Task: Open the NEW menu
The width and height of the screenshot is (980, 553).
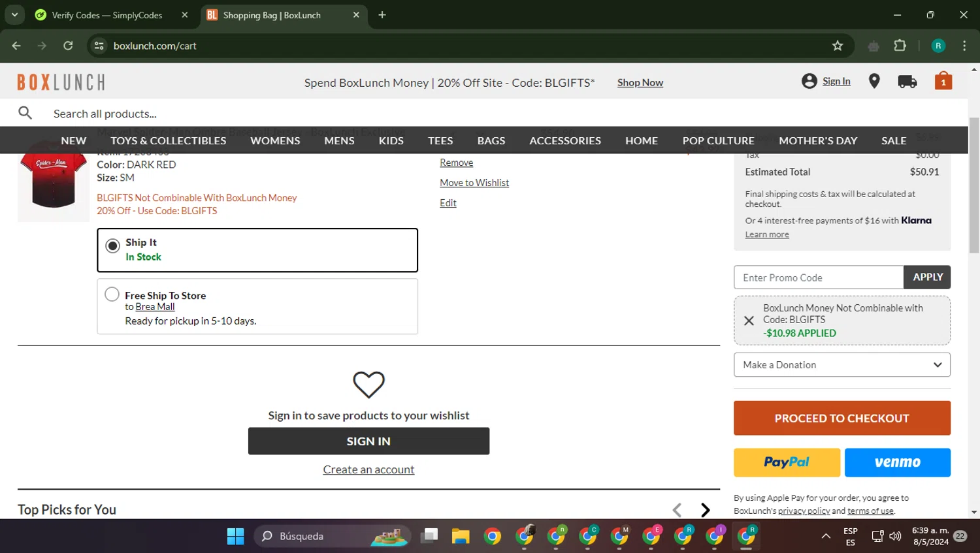Action: pyautogui.click(x=74, y=140)
